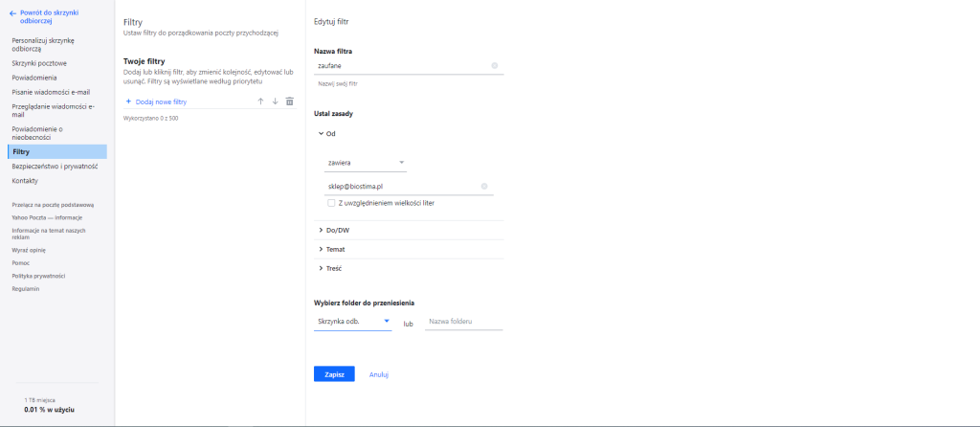Click 'Dodaj nowe filtry' link
Screen dimensions: 980x427
[161, 101]
